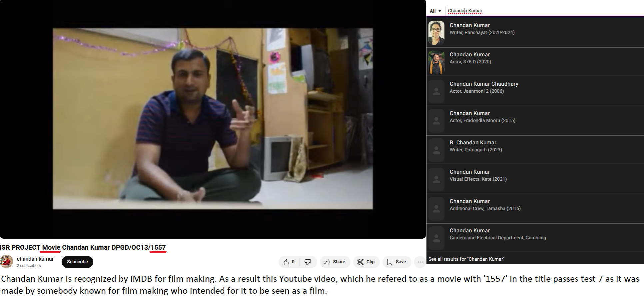The height and width of the screenshot is (307, 644).
Task: Clip a segment of this video
Action: tap(366, 262)
